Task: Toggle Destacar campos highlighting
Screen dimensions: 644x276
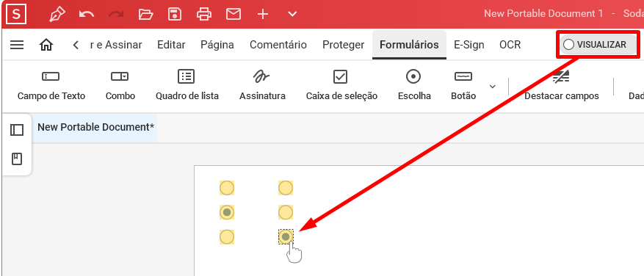Action: click(x=562, y=85)
